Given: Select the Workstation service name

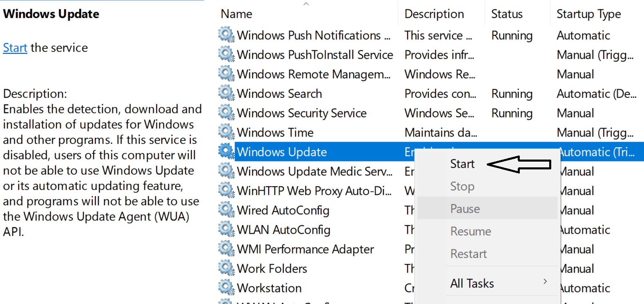Looking at the screenshot, I should tap(269, 288).
